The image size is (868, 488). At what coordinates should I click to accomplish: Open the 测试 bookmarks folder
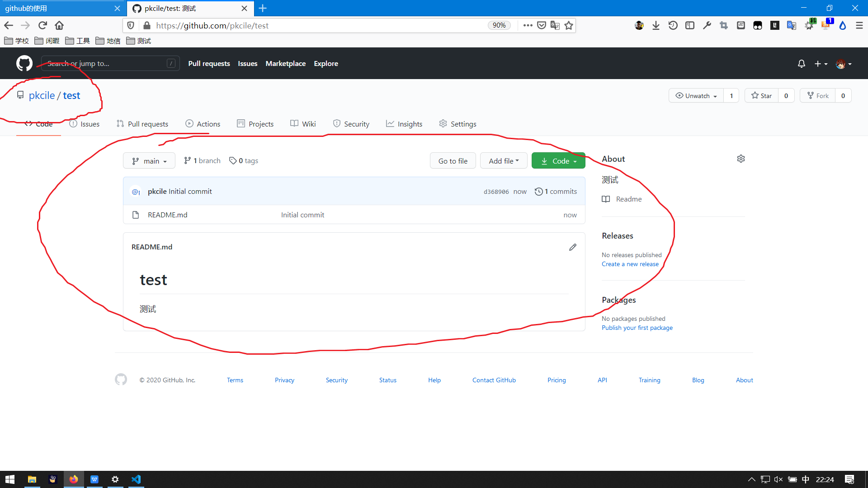coord(139,41)
